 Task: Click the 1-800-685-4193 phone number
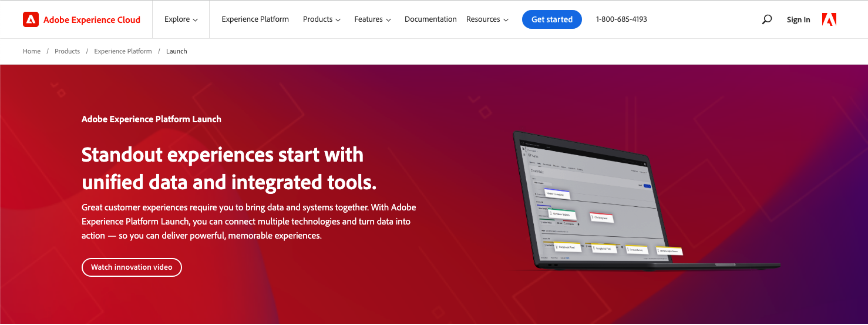coord(621,19)
